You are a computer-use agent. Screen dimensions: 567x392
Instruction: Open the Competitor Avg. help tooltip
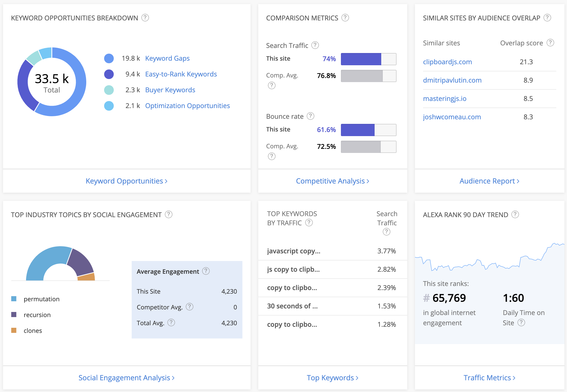[189, 307]
